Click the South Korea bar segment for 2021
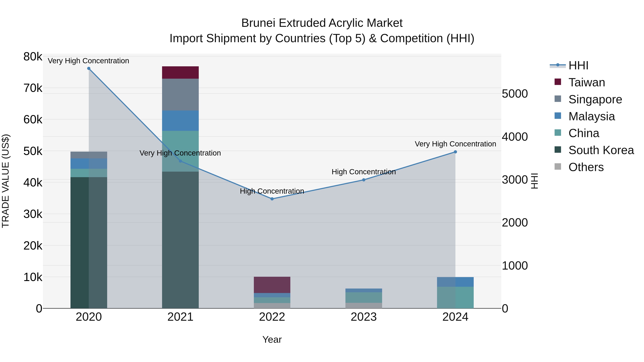The image size is (644, 362). (180, 240)
